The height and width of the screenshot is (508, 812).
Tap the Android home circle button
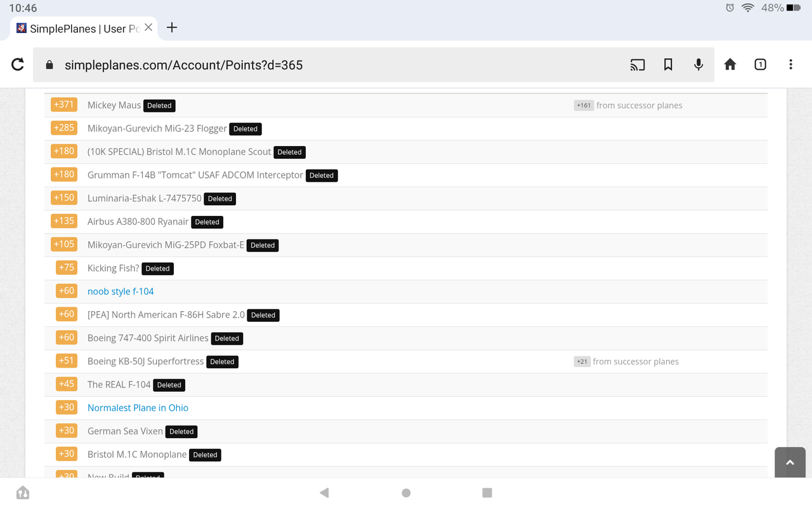406,493
